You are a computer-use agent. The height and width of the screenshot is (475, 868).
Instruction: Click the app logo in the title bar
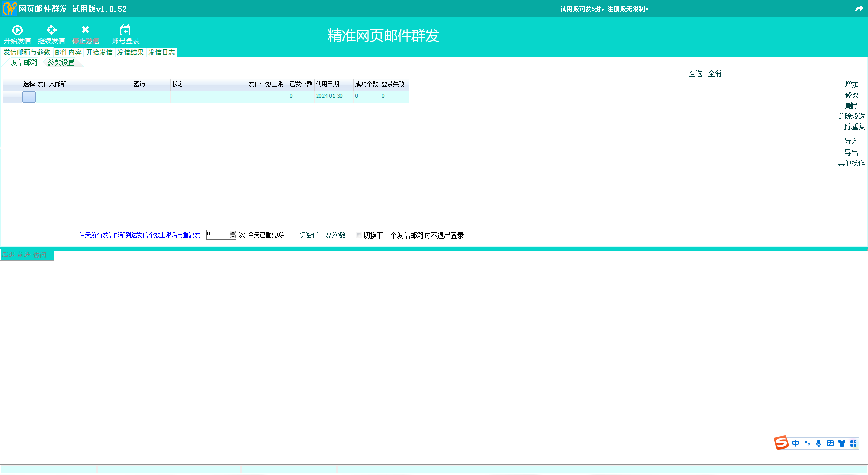click(10, 9)
